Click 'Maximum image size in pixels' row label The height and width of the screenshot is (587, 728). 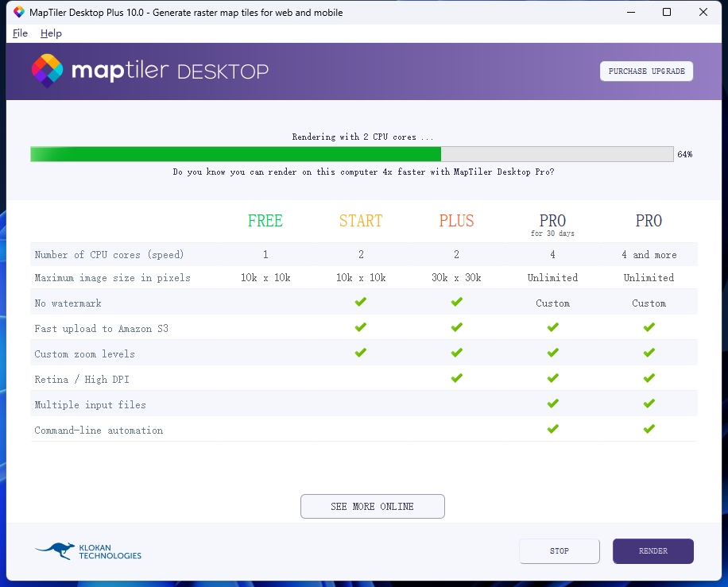pos(112,278)
